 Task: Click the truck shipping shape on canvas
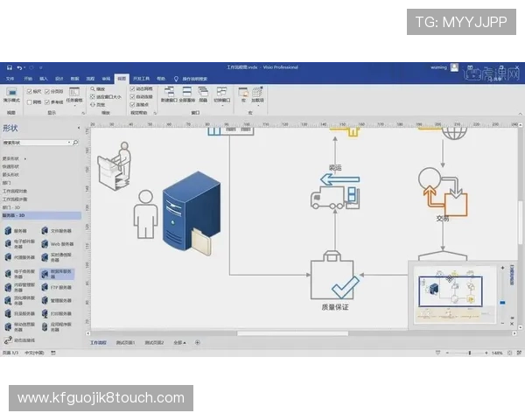(335, 198)
